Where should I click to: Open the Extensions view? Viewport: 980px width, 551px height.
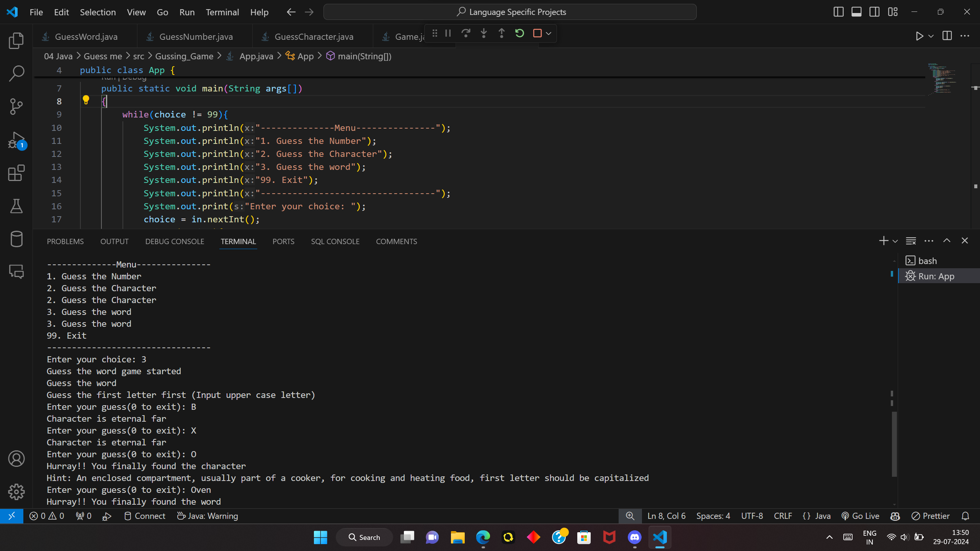pyautogui.click(x=16, y=173)
